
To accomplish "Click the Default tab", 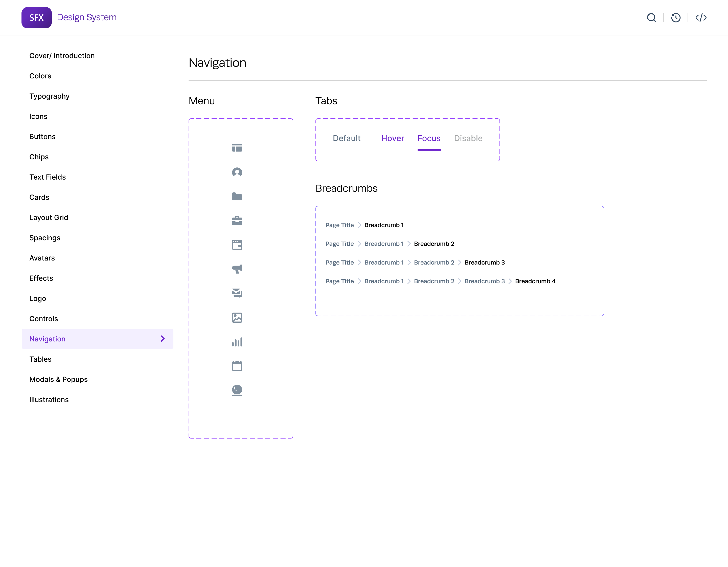I will [x=346, y=138].
